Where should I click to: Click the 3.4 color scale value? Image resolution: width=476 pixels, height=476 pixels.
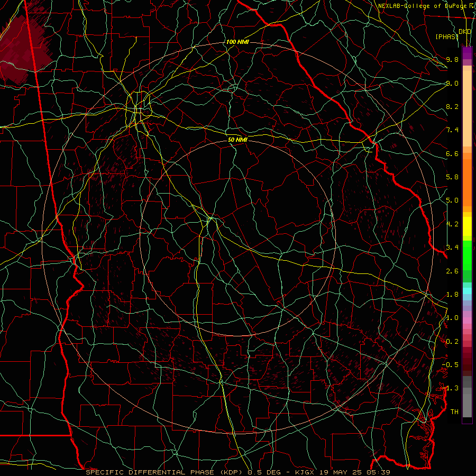[x=452, y=248]
